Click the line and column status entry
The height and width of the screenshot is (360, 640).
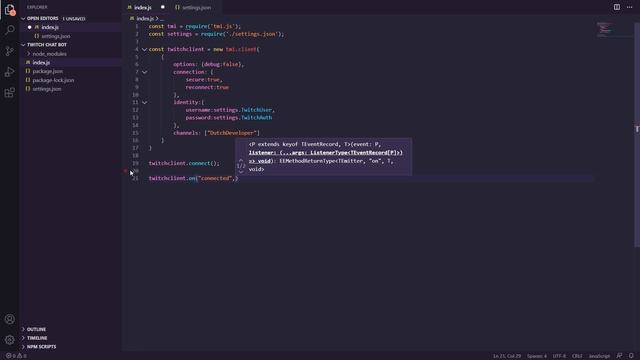pyautogui.click(x=507, y=356)
